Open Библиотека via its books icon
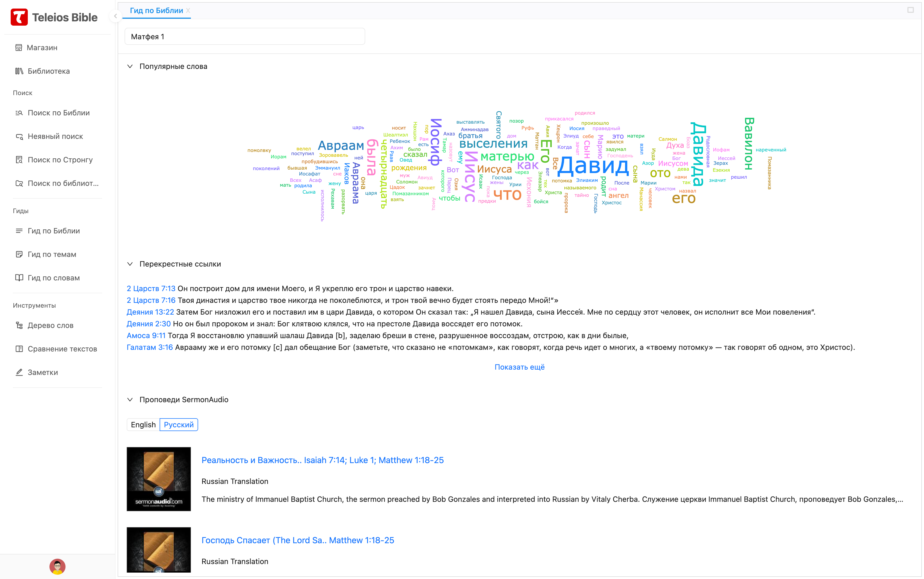 (19, 71)
